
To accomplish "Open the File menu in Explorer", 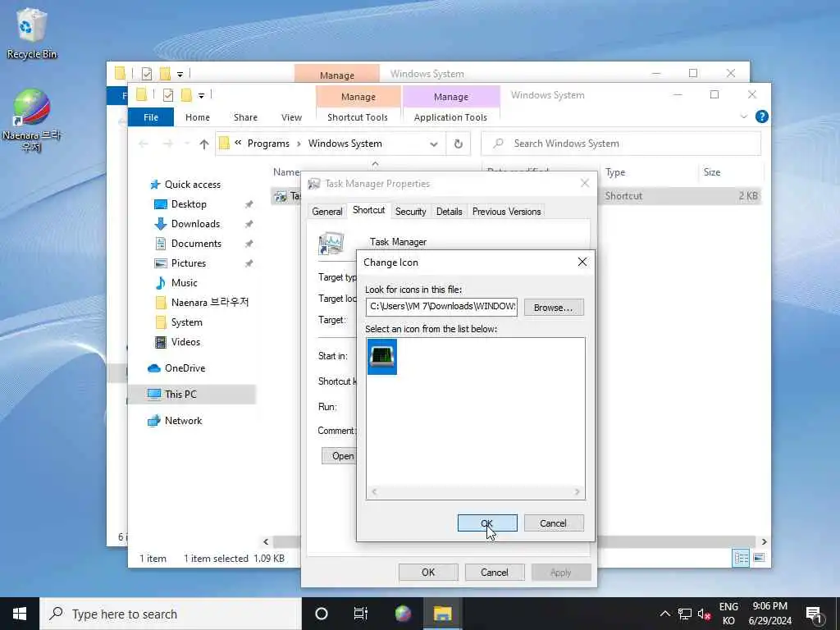I will (x=151, y=116).
